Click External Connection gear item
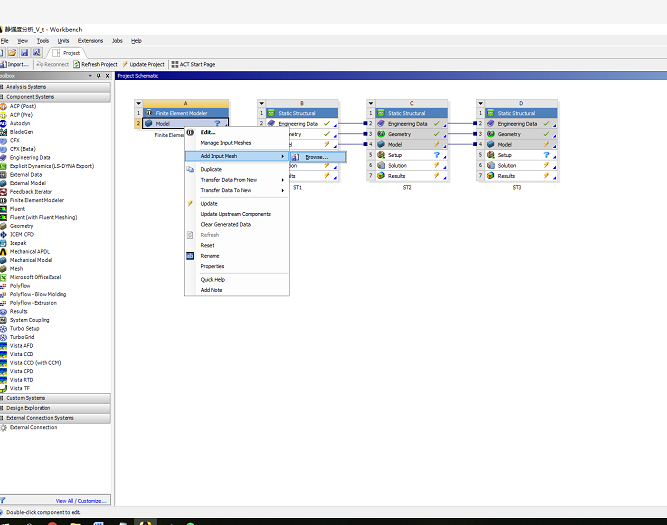The image size is (667, 525). [33, 427]
